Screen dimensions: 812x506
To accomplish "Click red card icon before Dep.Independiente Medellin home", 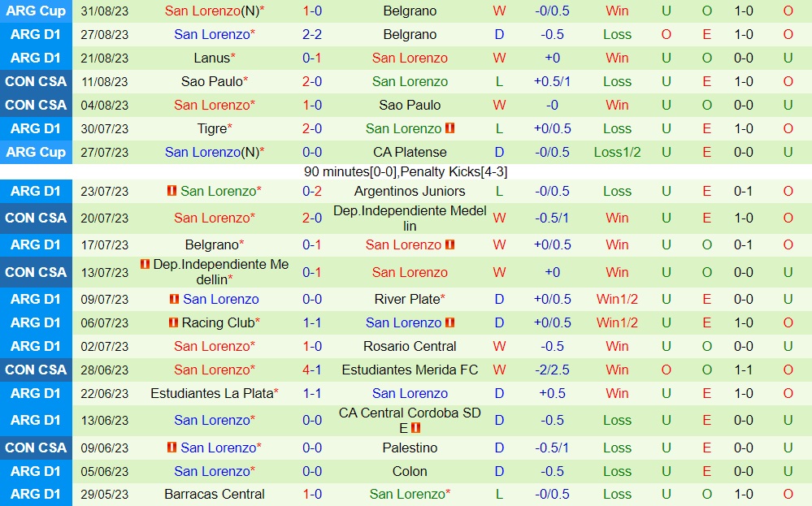I will tap(145, 265).
